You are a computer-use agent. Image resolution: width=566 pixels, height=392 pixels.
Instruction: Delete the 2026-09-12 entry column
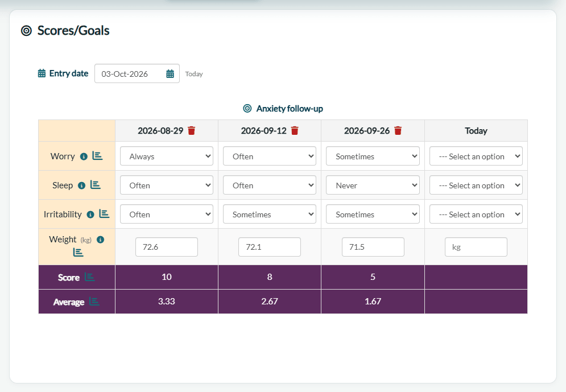[x=295, y=131]
